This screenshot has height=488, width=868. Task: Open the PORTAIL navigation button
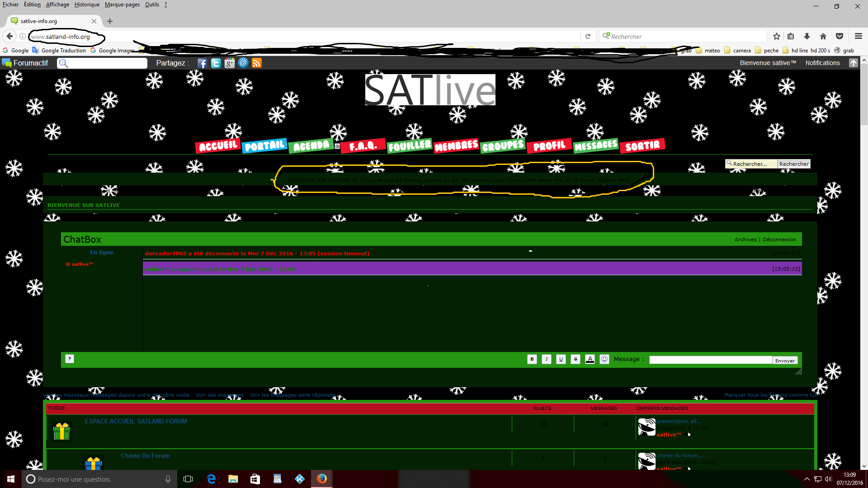click(x=265, y=146)
